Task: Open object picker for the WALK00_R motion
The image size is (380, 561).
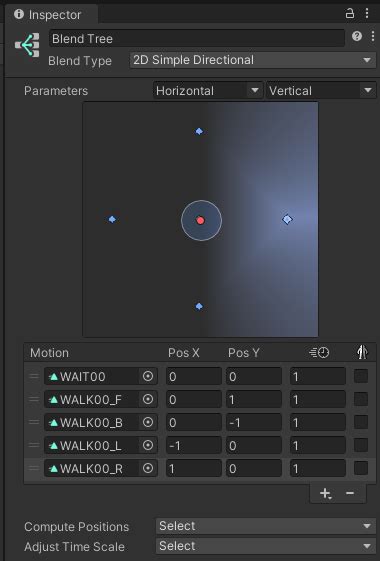Action: coord(148,468)
